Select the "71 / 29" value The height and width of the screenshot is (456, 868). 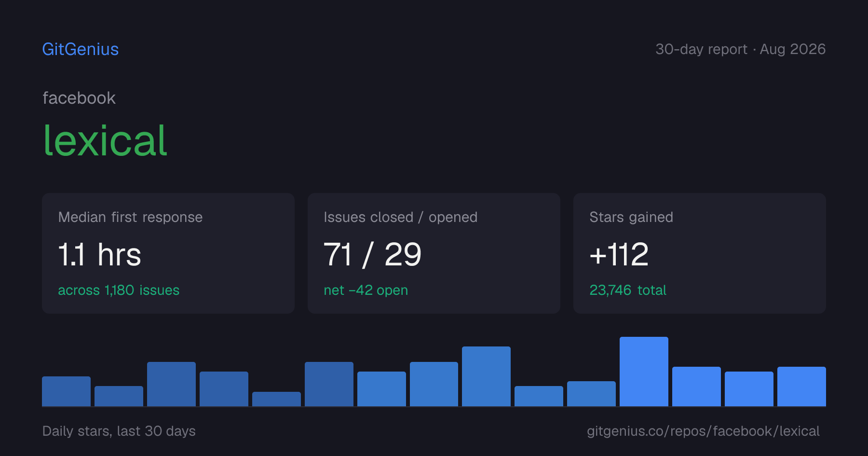point(373,254)
